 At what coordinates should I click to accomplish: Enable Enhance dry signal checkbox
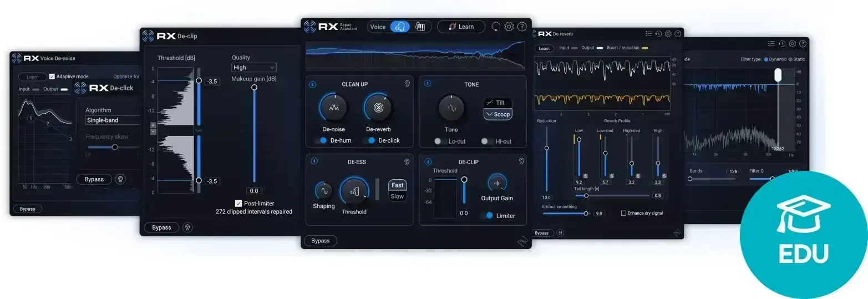point(623,213)
